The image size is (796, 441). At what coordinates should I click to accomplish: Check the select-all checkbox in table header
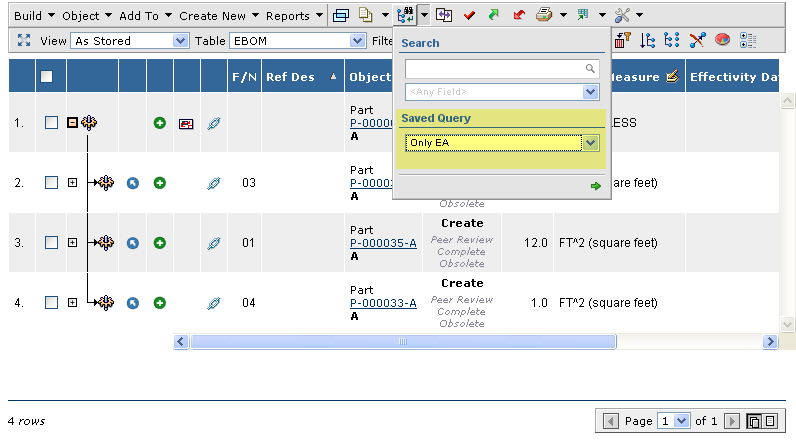click(x=47, y=77)
